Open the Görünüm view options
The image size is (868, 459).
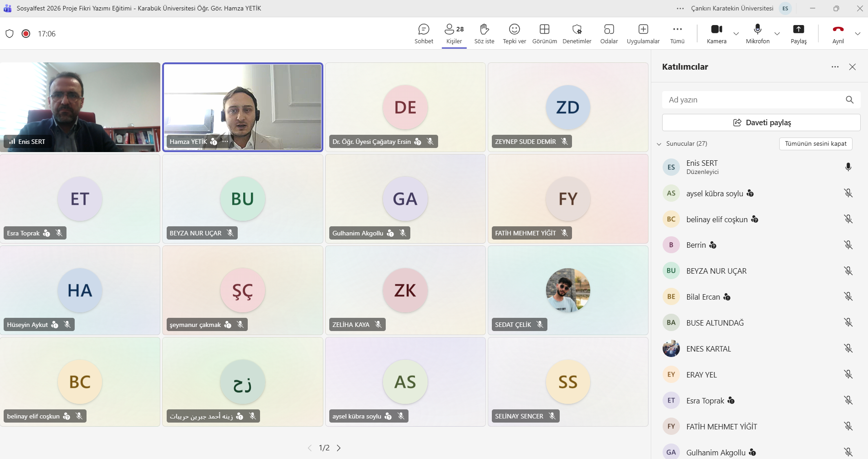(544, 34)
